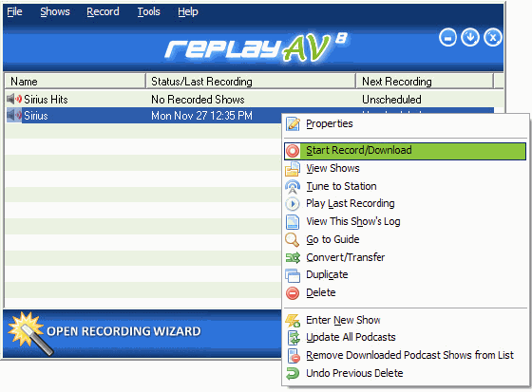This screenshot has height=392, width=532.
Task: Click the round X close icon
Action: [493, 37]
